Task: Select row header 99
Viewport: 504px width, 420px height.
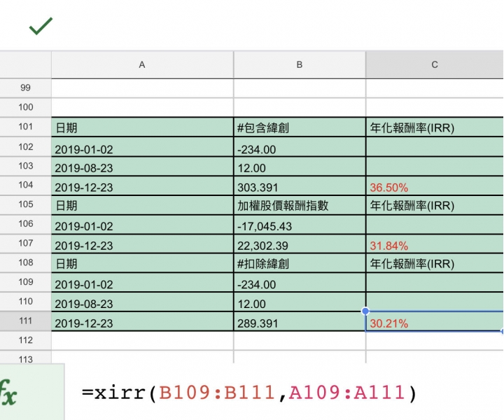Action: [x=25, y=88]
